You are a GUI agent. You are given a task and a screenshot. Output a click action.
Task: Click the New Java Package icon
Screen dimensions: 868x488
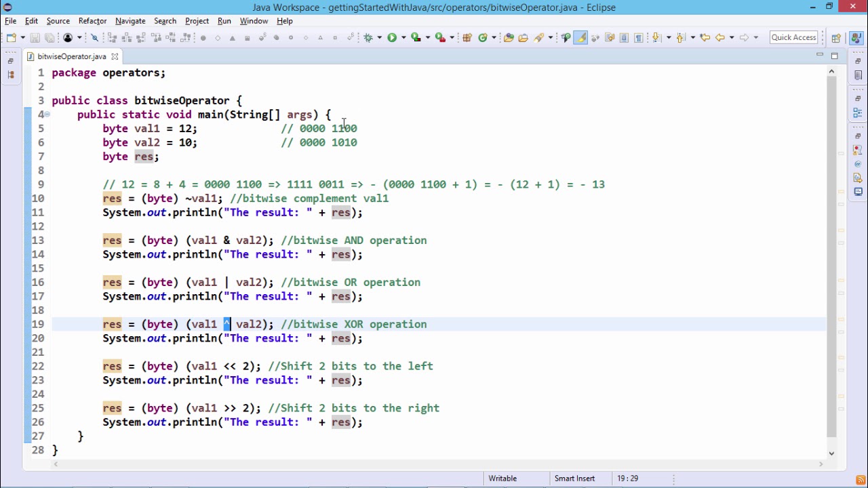click(x=467, y=37)
